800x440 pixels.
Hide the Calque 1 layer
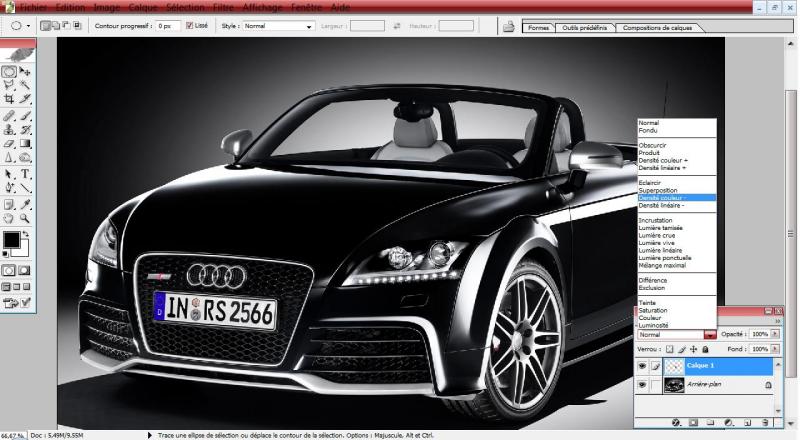pyautogui.click(x=642, y=366)
